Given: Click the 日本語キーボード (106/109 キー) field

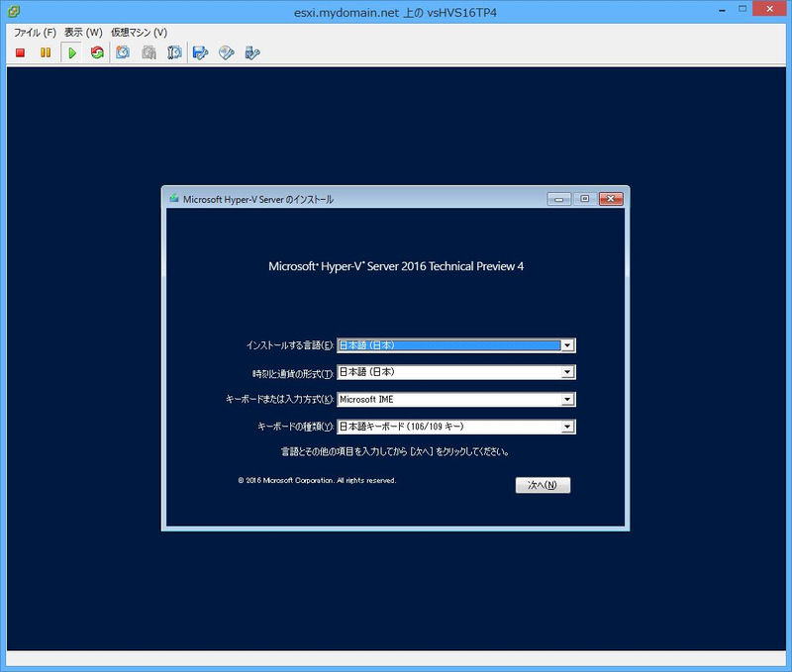Looking at the screenshot, I should pos(455,427).
